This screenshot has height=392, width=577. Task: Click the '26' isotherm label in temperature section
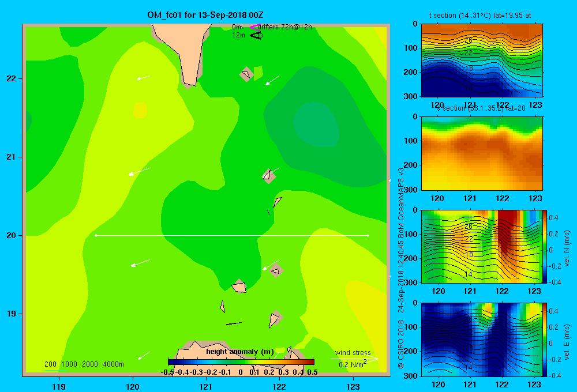[x=469, y=40]
